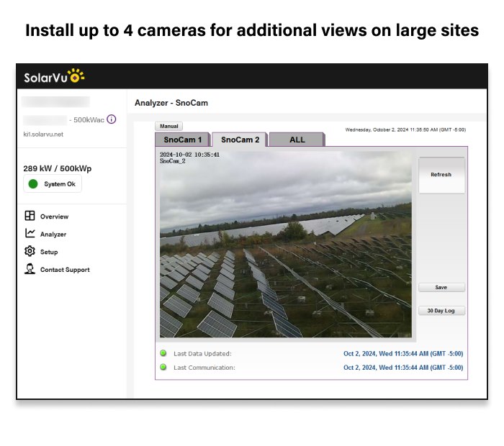Image resolution: width=504 pixels, height=446 pixels.
Task: Click the green indicator beside Last Data Updated
Action: [x=163, y=353]
